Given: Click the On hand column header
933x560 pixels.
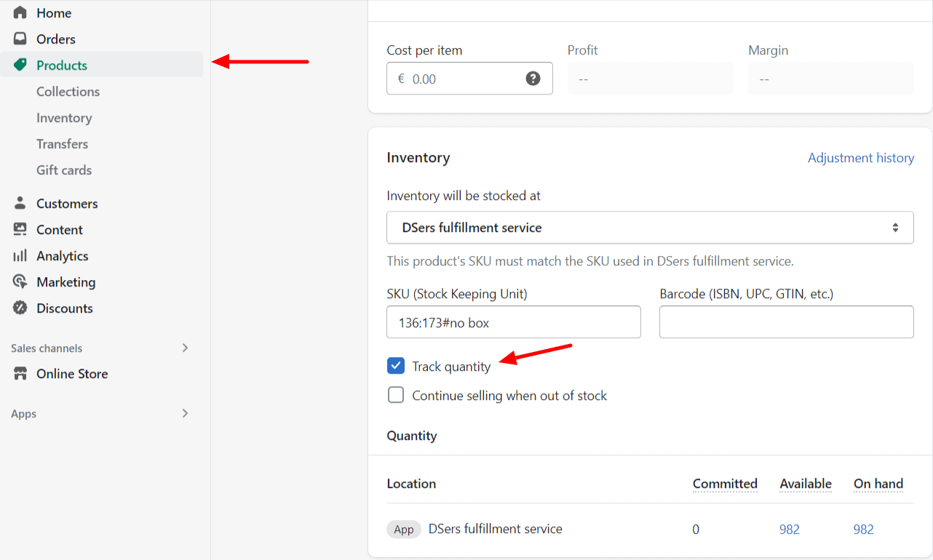Looking at the screenshot, I should pyautogui.click(x=878, y=484).
